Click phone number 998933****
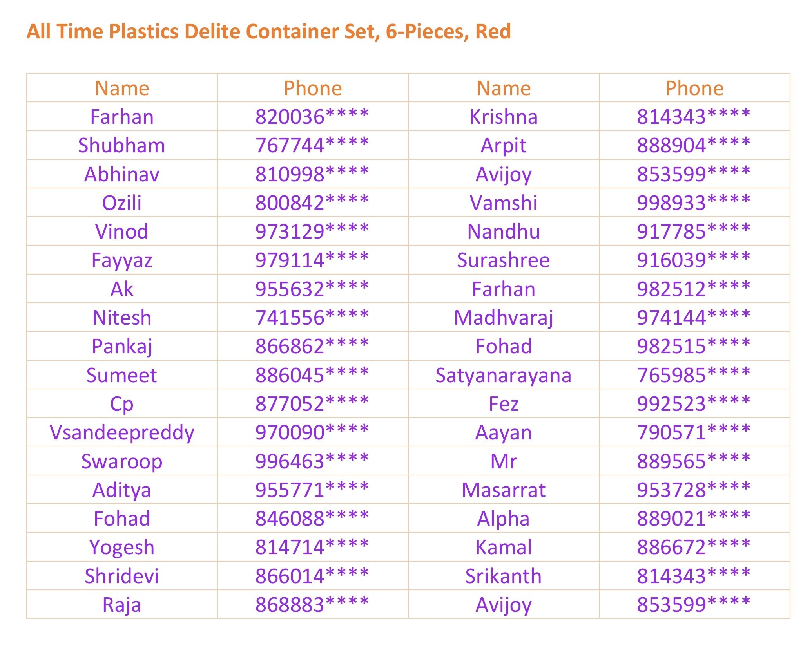812x647 pixels. click(x=694, y=203)
